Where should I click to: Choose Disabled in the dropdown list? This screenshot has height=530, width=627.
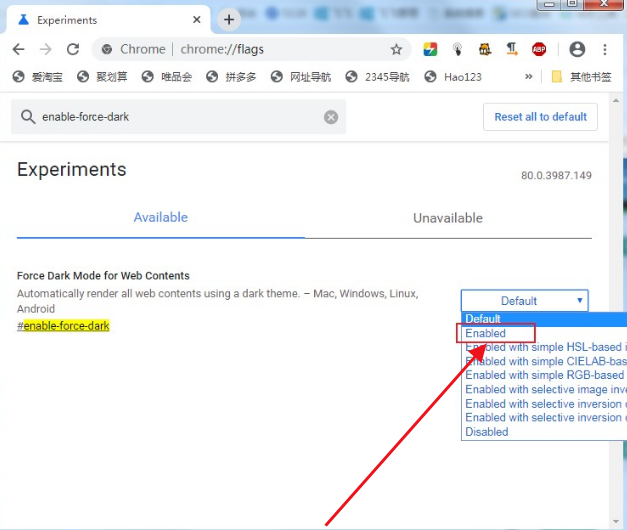click(x=544, y=432)
